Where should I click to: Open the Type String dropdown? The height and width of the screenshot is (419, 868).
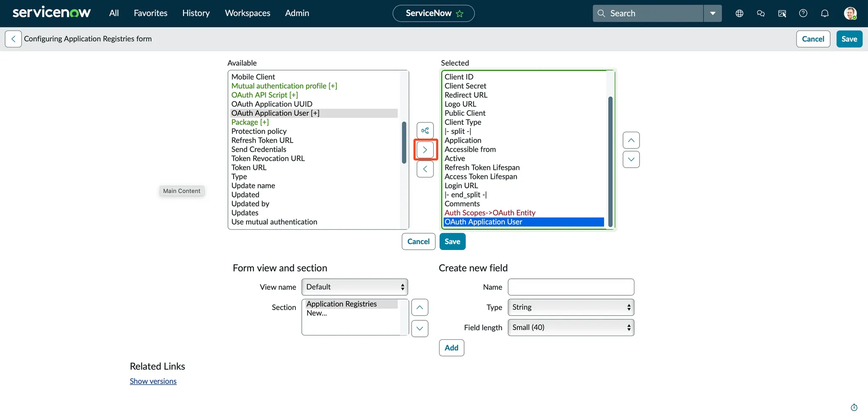(571, 307)
